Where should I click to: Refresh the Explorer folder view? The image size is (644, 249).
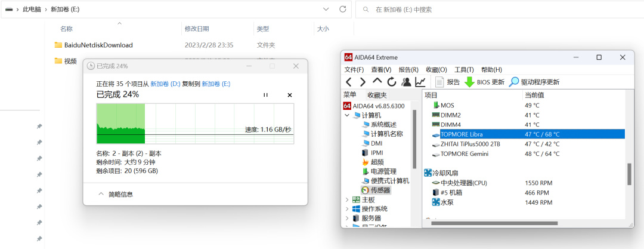[343, 10]
